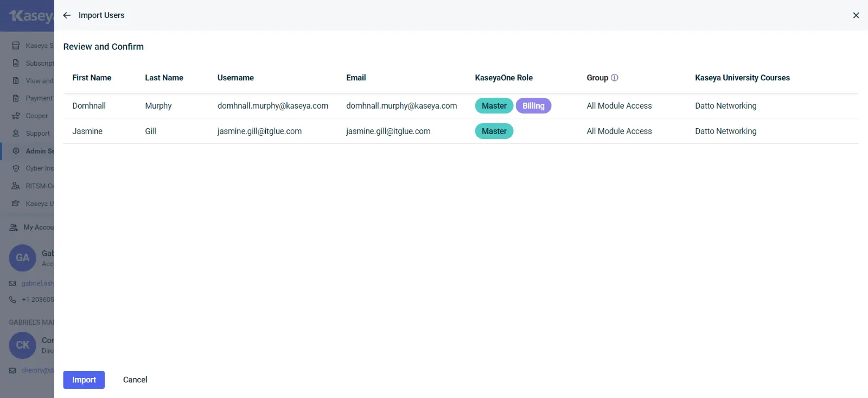The width and height of the screenshot is (868, 398).
Task: Click the info icon next to Group
Action: tap(614, 78)
